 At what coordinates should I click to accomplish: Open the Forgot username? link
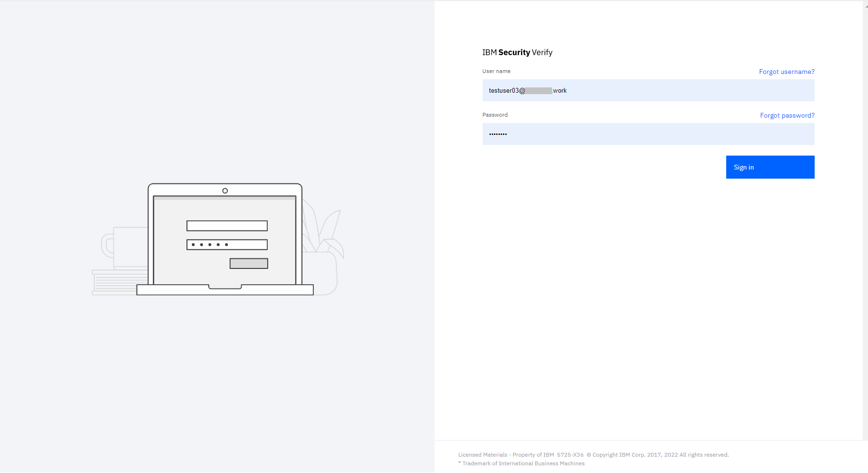click(x=787, y=72)
